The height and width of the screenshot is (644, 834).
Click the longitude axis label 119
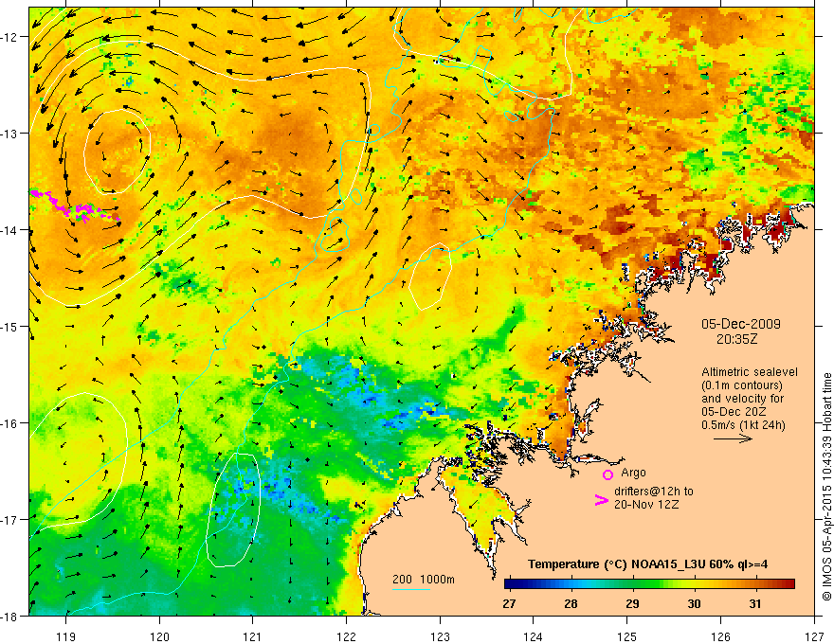coord(66,636)
